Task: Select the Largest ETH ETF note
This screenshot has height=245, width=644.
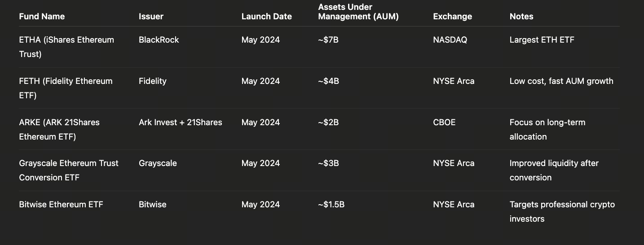Action: pyautogui.click(x=542, y=40)
